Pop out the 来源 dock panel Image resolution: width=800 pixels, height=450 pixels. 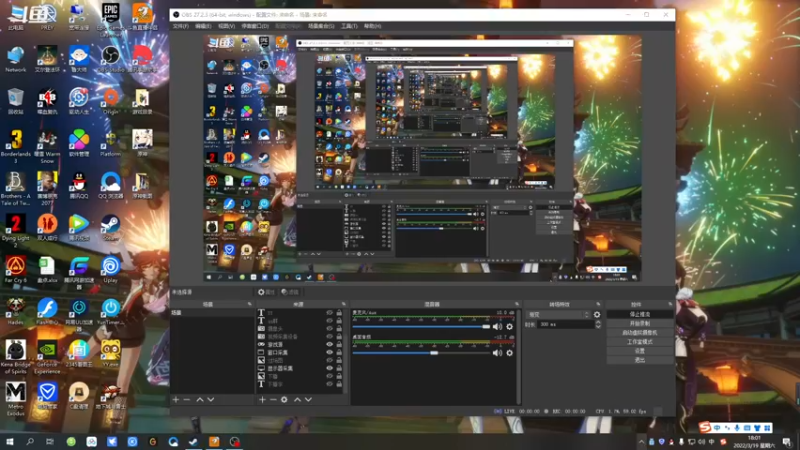tap(343, 304)
